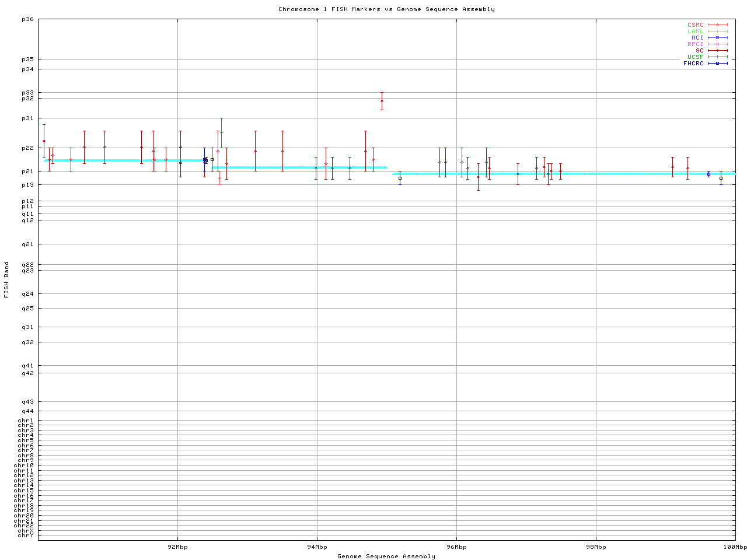The width and height of the screenshot is (747, 560).
Task: Click the green error bar reaching p31
Action: point(221,125)
